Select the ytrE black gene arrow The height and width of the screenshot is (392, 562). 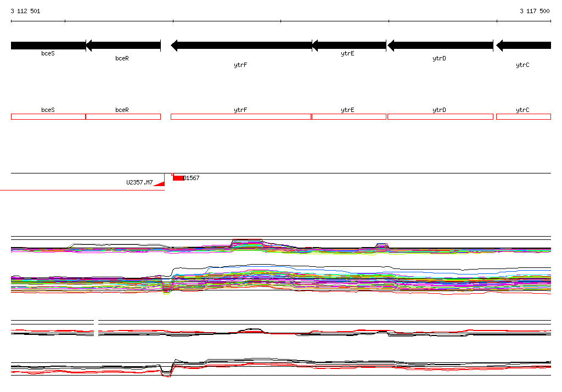click(x=350, y=46)
